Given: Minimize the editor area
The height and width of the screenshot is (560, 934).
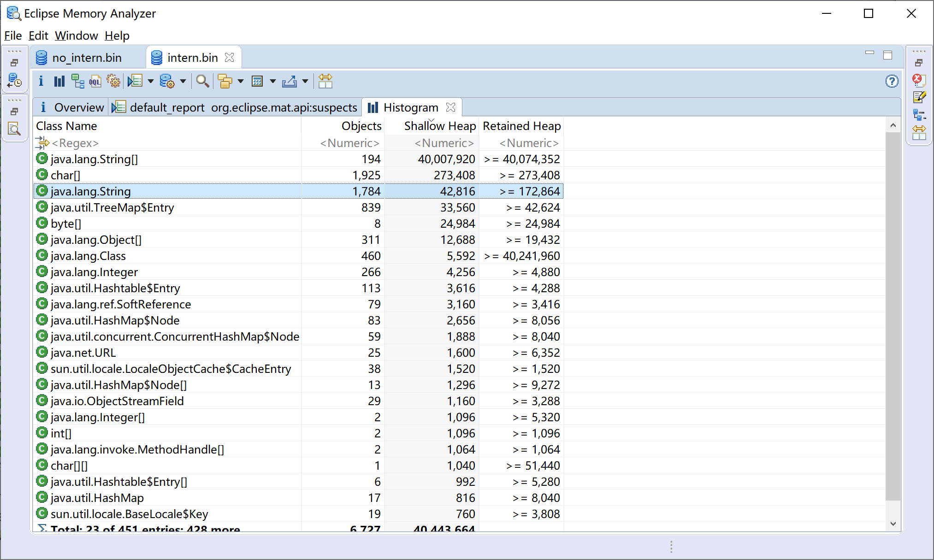Looking at the screenshot, I should (x=869, y=53).
